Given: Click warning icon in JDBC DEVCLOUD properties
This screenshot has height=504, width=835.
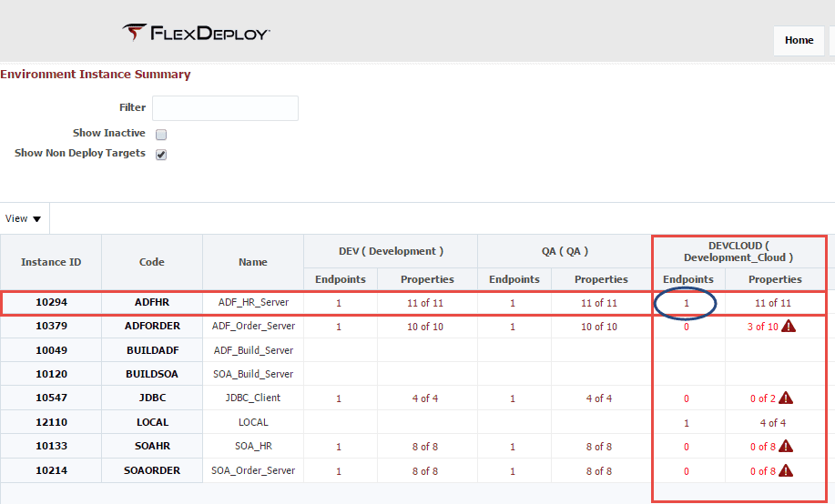Looking at the screenshot, I should tap(786, 398).
